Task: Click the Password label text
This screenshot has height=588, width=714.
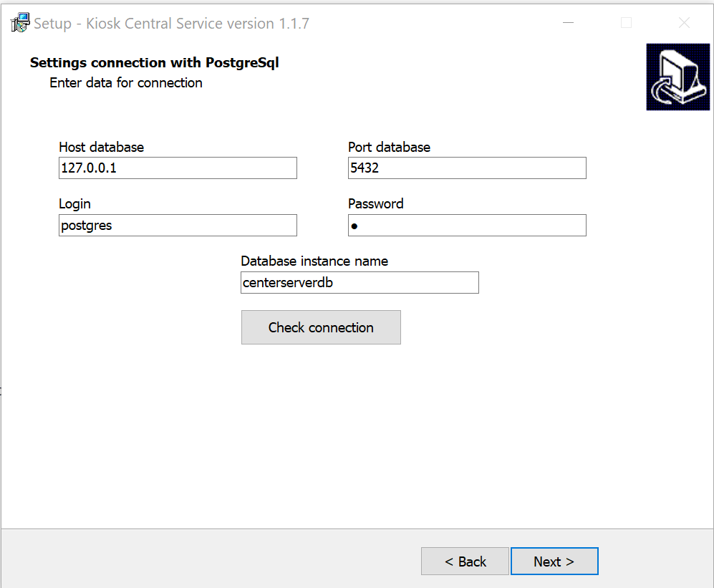Action: 376,203
